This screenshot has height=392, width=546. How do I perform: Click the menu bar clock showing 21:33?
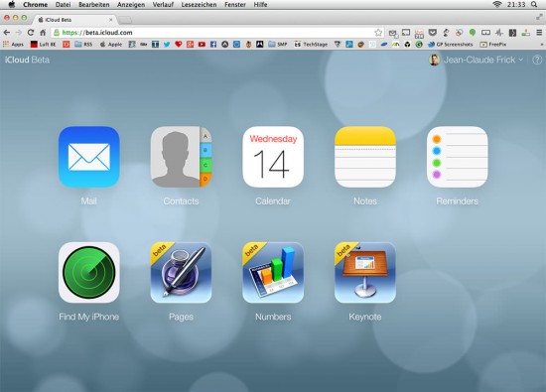pos(516,5)
